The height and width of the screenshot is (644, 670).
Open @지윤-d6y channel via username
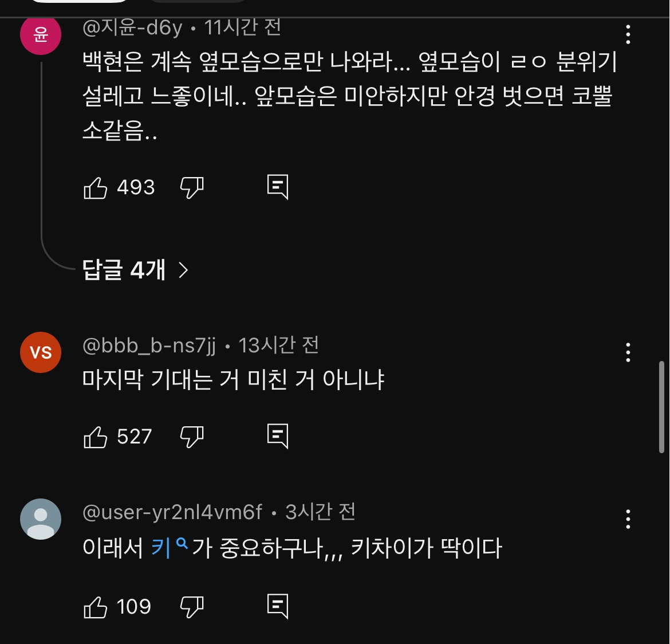pyautogui.click(x=132, y=28)
